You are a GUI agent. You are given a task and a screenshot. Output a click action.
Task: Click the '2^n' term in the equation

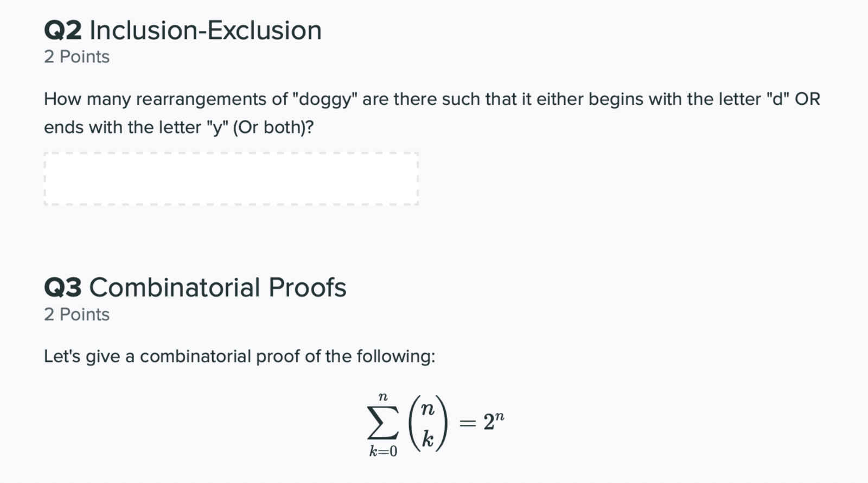pos(494,420)
